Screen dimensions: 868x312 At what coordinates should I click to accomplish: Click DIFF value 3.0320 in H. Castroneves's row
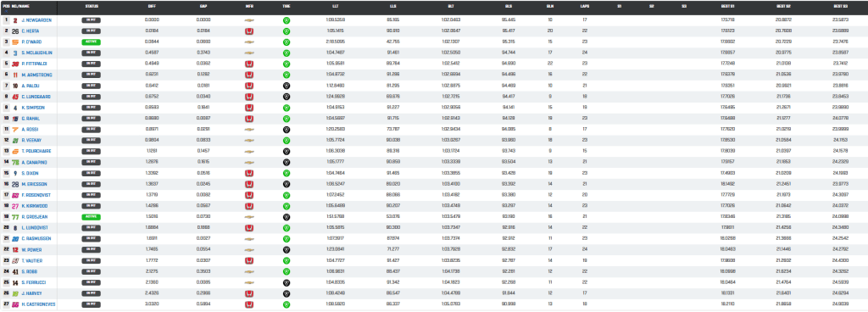[x=151, y=304]
